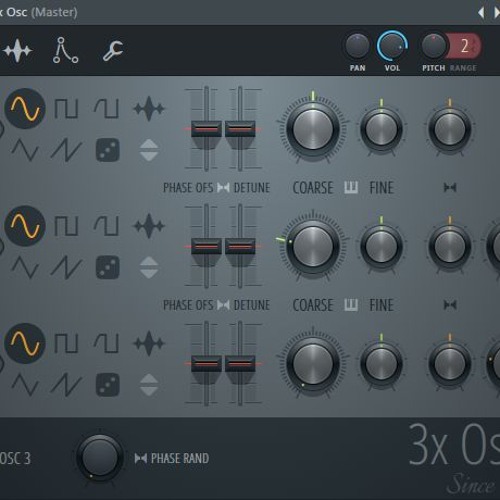
Task: Select rounded square wave for oscillator 1
Action: coord(106,108)
